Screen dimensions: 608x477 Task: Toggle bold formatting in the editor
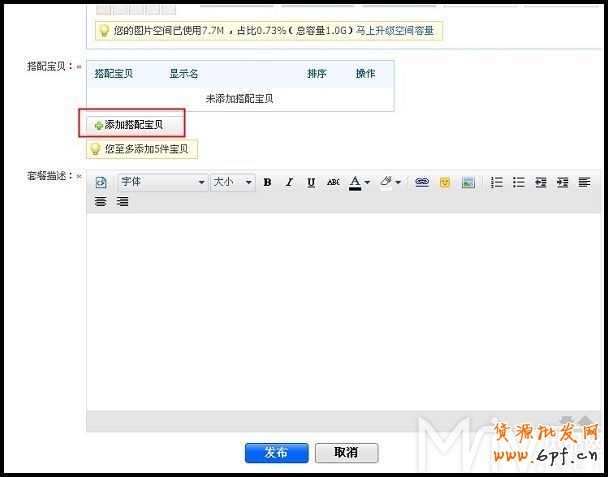pos(267,183)
